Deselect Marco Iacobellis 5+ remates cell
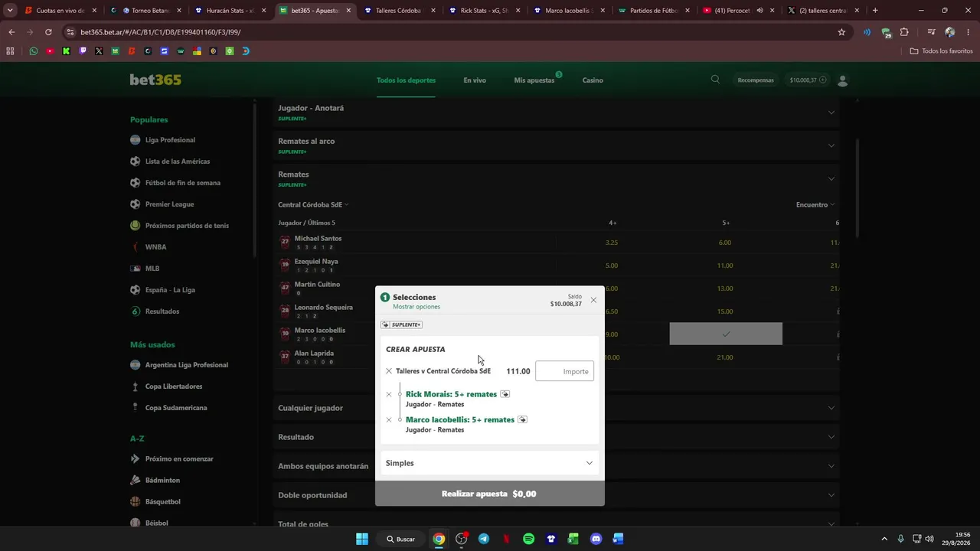 coord(726,334)
